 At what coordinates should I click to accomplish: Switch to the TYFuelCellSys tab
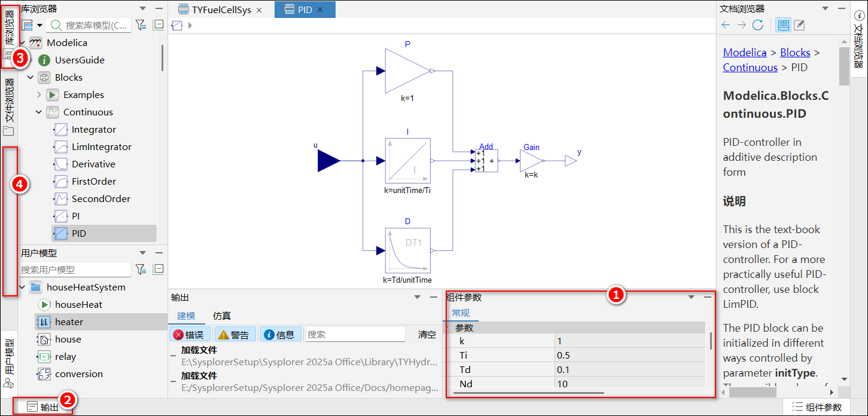pos(221,10)
